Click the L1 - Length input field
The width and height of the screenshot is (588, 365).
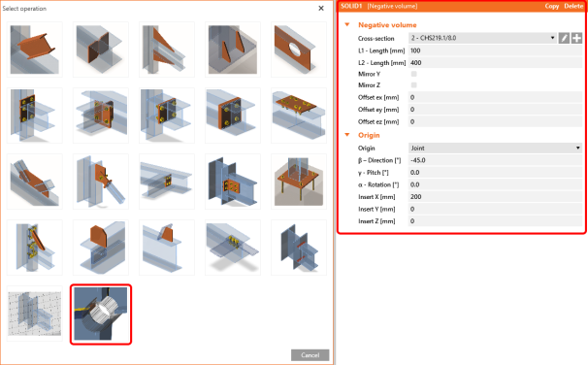495,50
